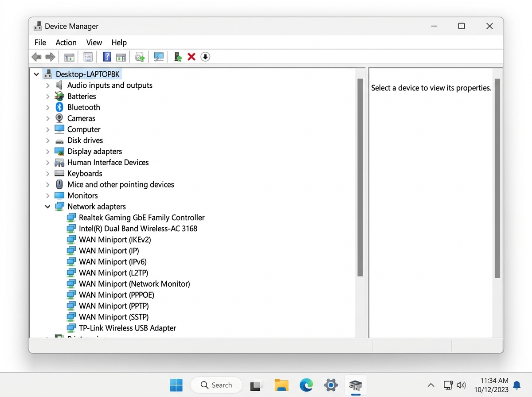Click the circled down-arrow disable device icon

[x=205, y=57]
